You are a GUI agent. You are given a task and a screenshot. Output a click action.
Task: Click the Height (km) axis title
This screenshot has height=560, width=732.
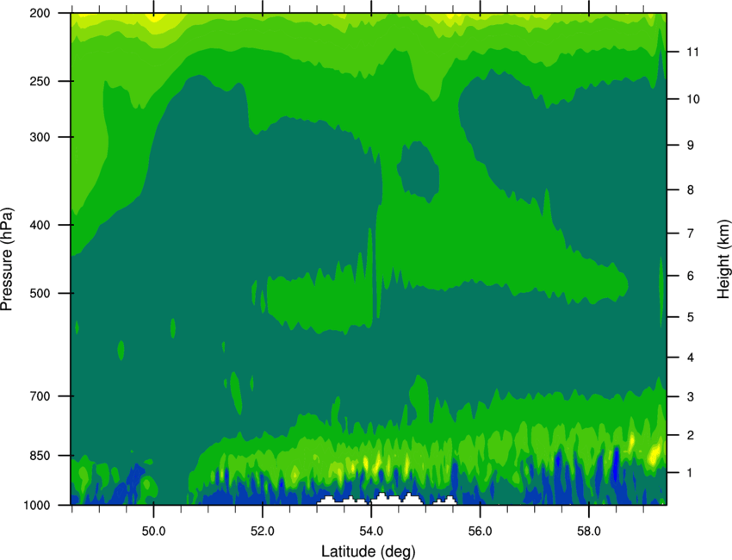723,258
